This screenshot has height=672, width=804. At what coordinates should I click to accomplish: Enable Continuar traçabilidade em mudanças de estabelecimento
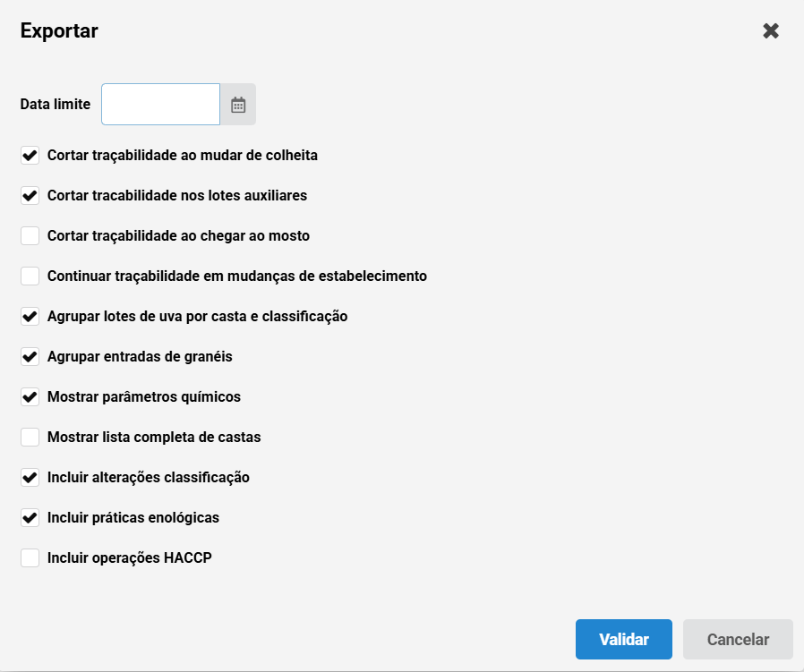click(30, 276)
